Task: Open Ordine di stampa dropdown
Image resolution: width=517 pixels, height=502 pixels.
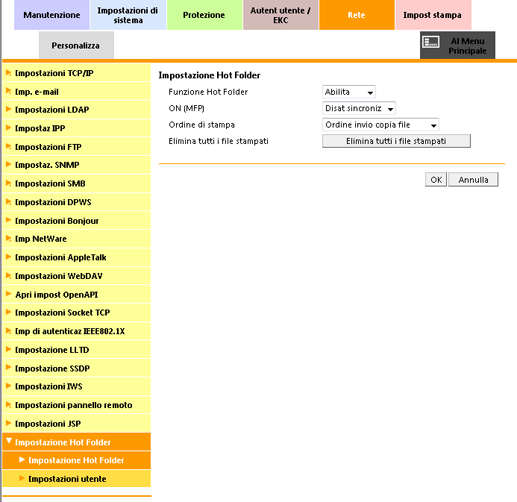Action: tap(380, 125)
